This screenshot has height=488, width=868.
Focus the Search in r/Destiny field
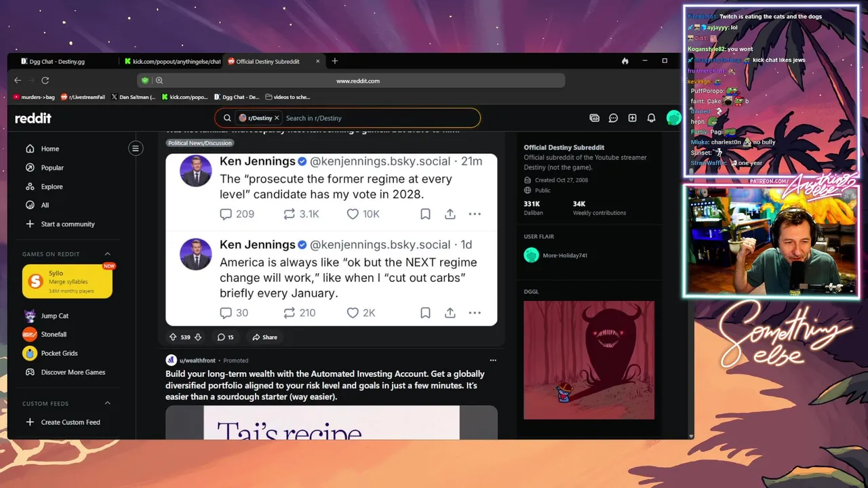coord(380,118)
